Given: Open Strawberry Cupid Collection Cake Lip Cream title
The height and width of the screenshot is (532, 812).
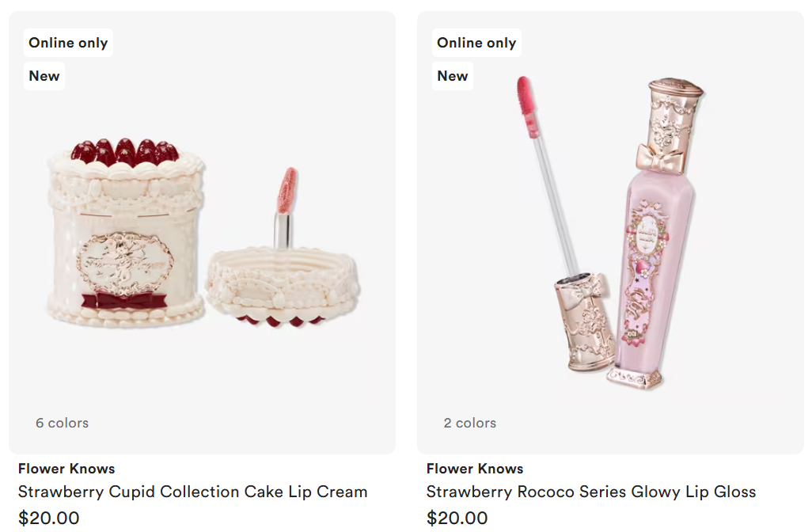Looking at the screenshot, I should [192, 492].
